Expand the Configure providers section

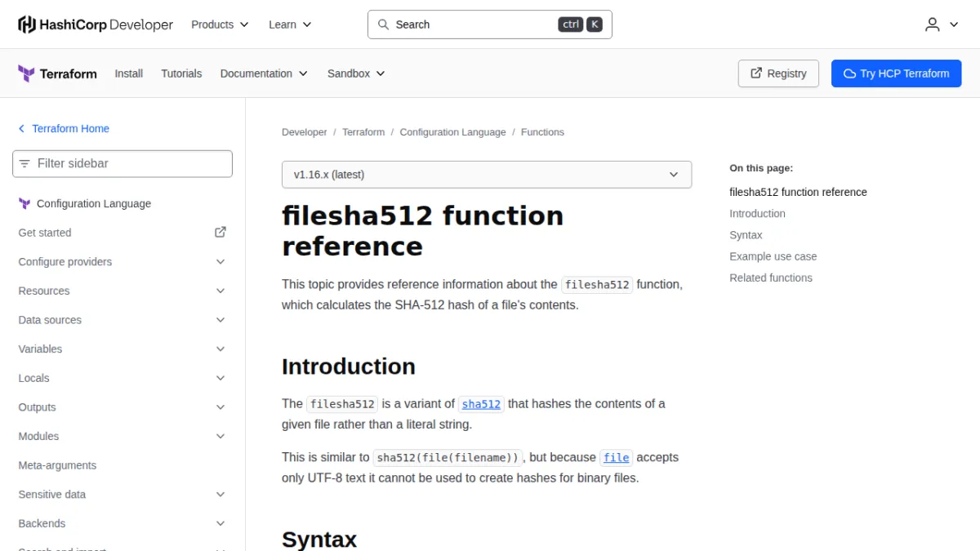[x=122, y=262]
